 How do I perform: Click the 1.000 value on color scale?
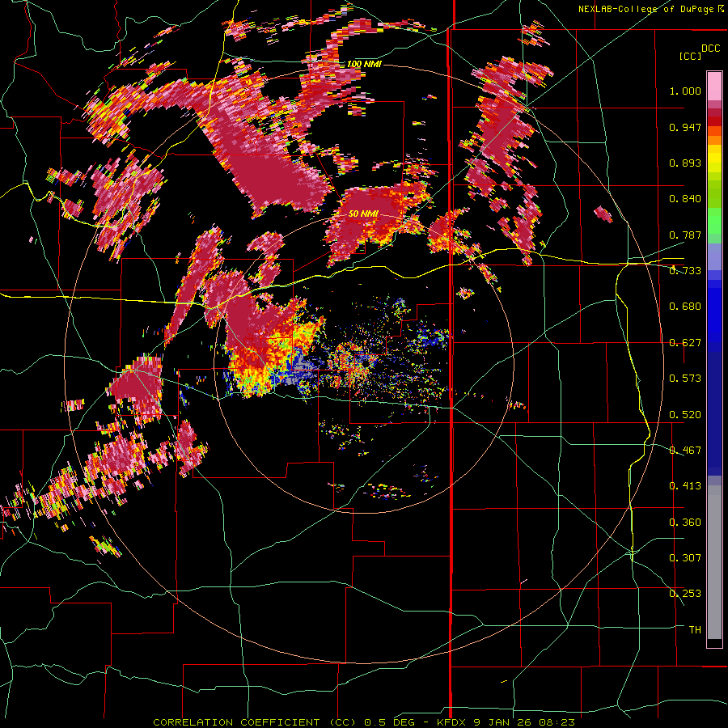tap(685, 91)
